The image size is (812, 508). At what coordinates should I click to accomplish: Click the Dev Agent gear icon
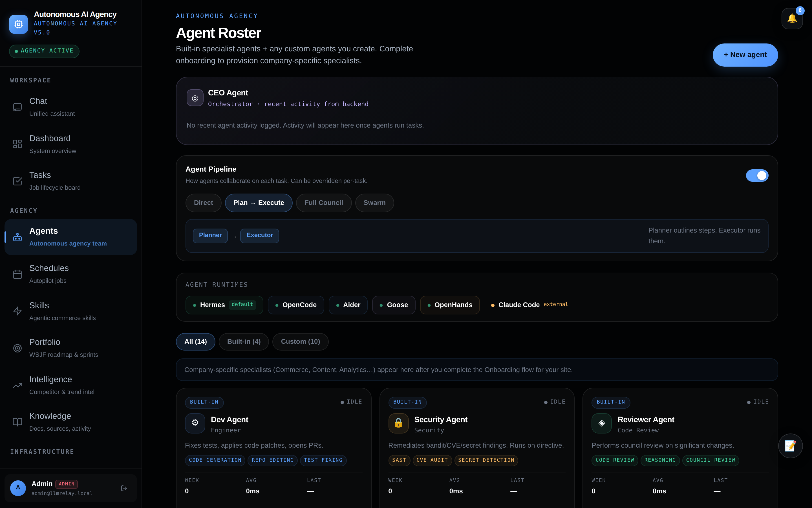click(195, 423)
